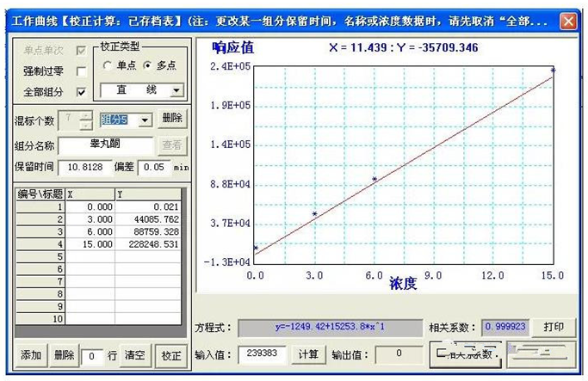Click the 输出值 field
Image resolution: width=588 pixels, height=381 pixels.
(x=399, y=353)
